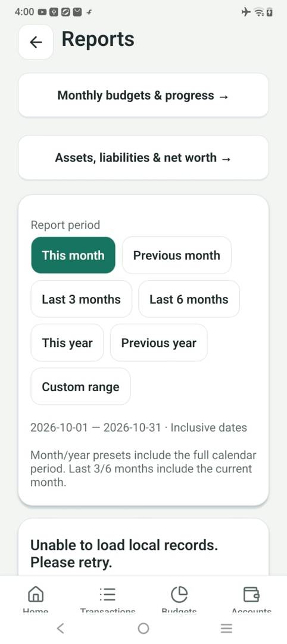Select the This month period chip
This screenshot has width=287, height=644.
(73, 255)
